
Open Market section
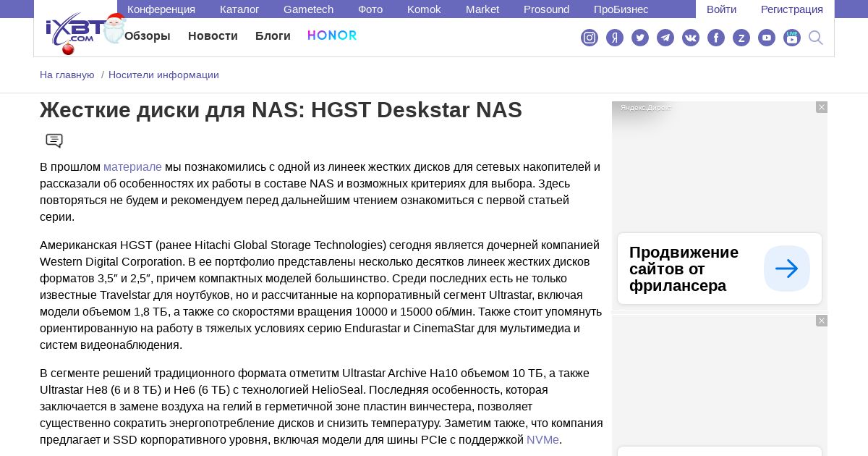[482, 9]
